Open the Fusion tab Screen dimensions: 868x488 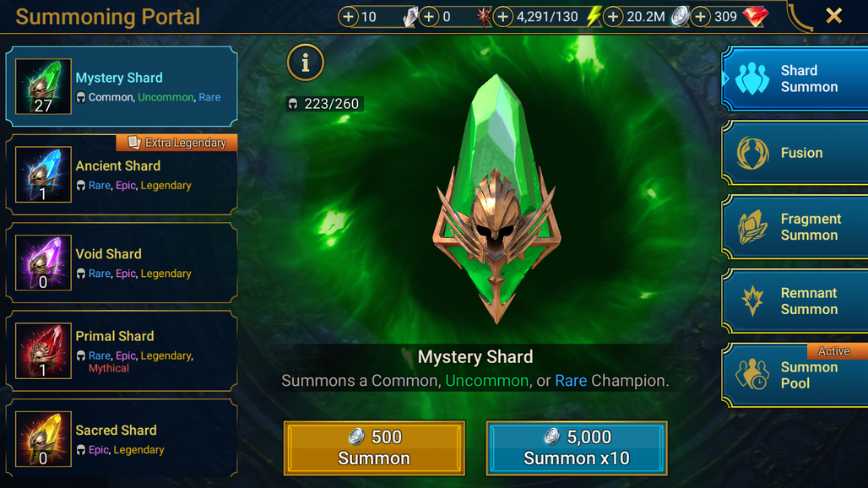click(x=795, y=153)
